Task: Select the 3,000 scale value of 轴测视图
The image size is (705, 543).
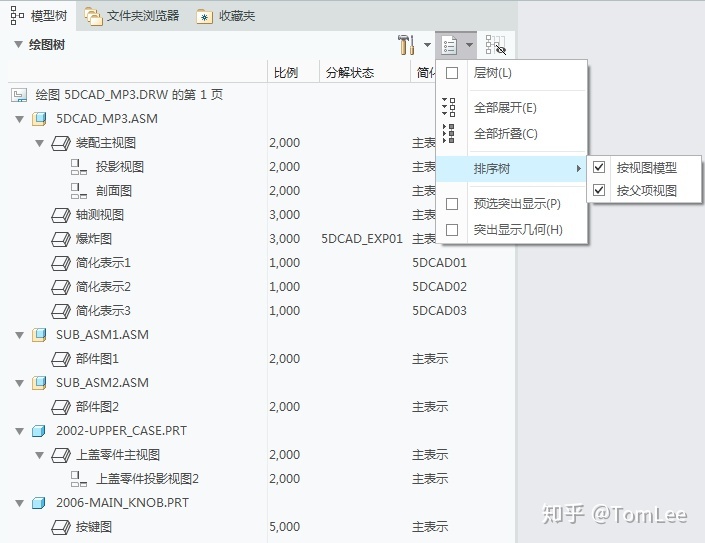Action: point(285,215)
